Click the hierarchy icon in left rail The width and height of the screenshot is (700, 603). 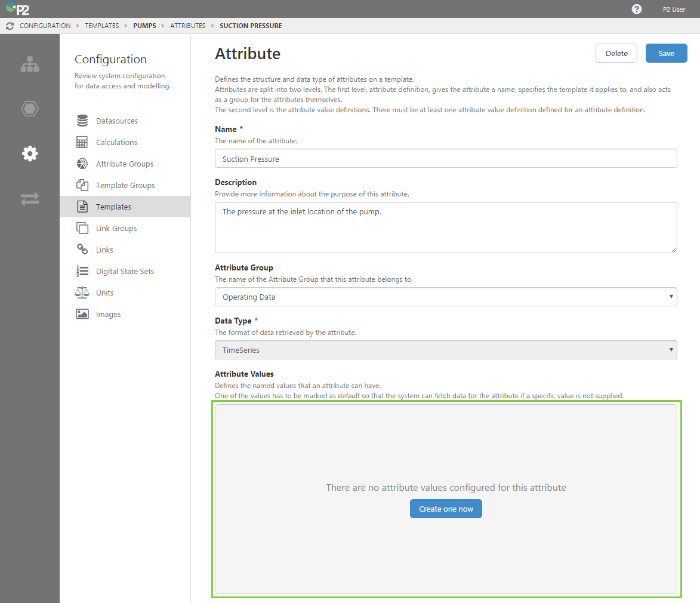coord(30,64)
